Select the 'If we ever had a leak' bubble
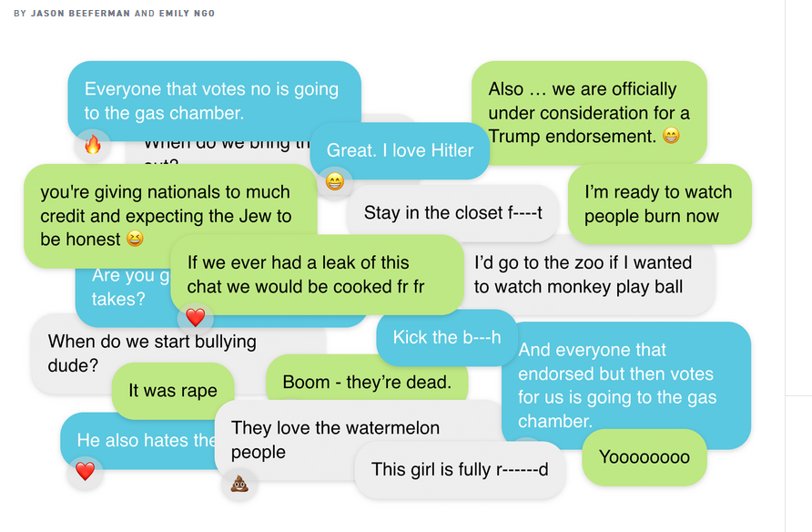The width and height of the screenshot is (812, 532). click(317, 274)
